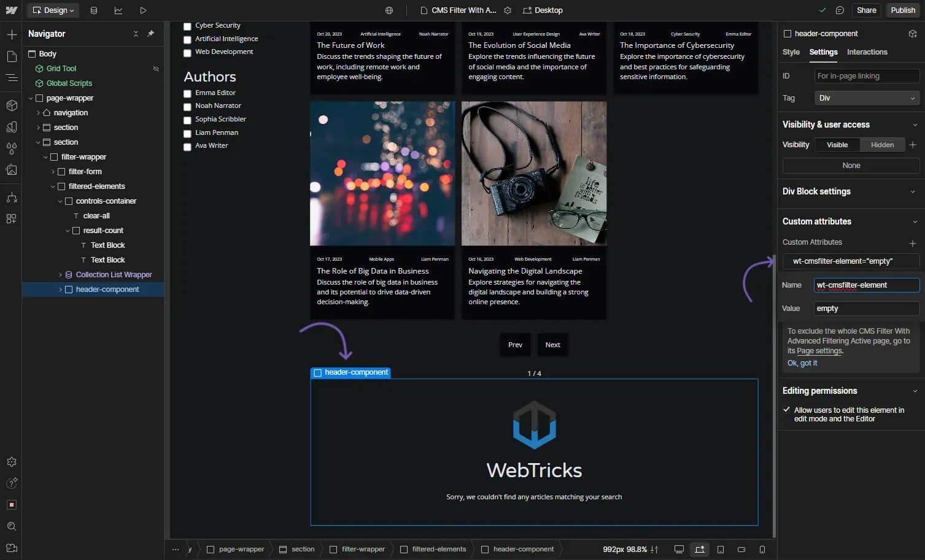Switch to the Interactions tab
Screen dimensions: 925x560
(x=867, y=52)
